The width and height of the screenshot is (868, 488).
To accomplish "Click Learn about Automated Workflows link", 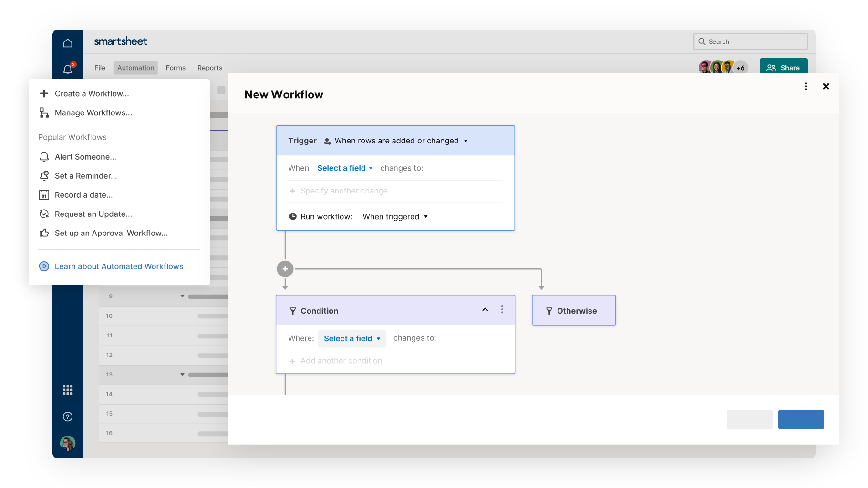I will (119, 266).
